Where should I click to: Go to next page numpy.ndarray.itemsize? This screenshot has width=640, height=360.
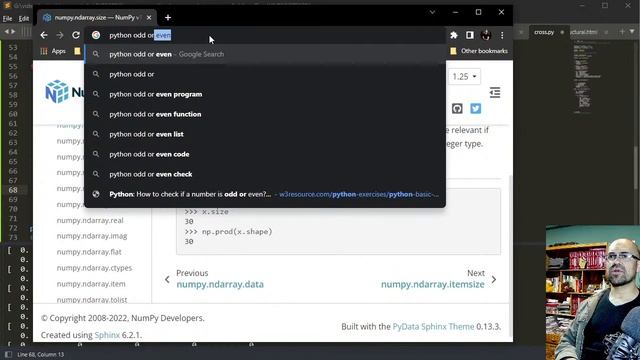point(433,284)
